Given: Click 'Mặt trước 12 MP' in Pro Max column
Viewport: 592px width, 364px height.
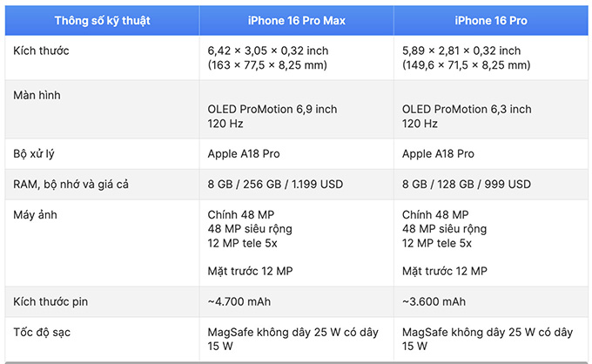Looking at the screenshot, I should tap(250, 272).
